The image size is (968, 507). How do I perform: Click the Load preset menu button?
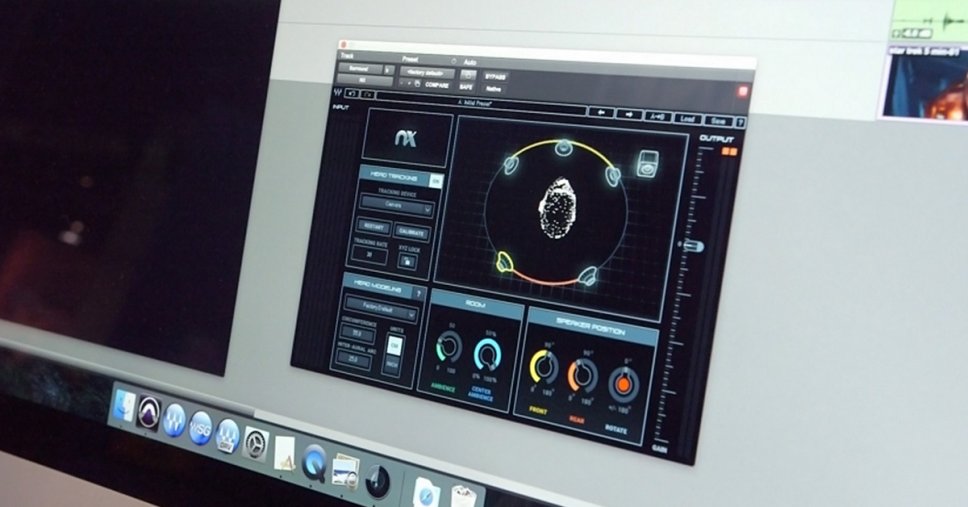coord(686,118)
